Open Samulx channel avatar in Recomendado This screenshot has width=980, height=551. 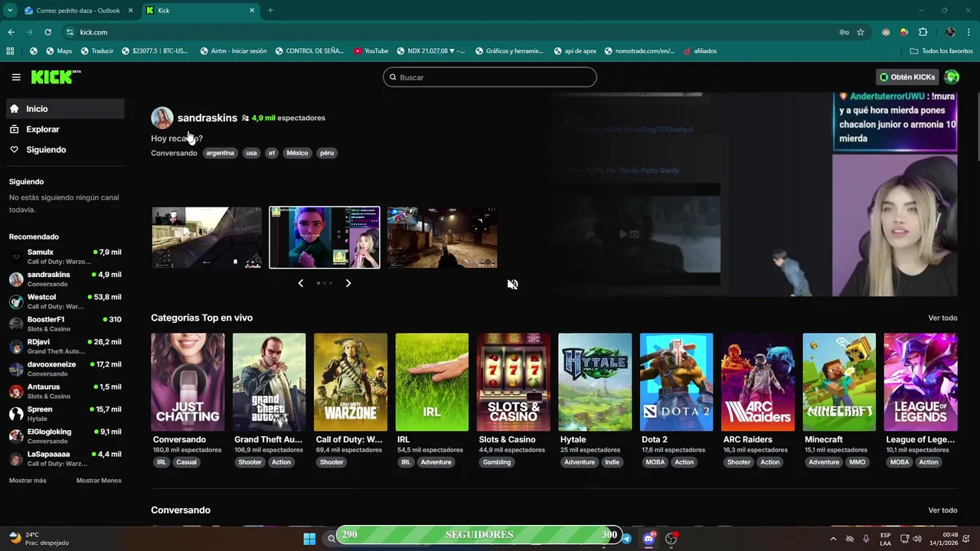(x=16, y=256)
